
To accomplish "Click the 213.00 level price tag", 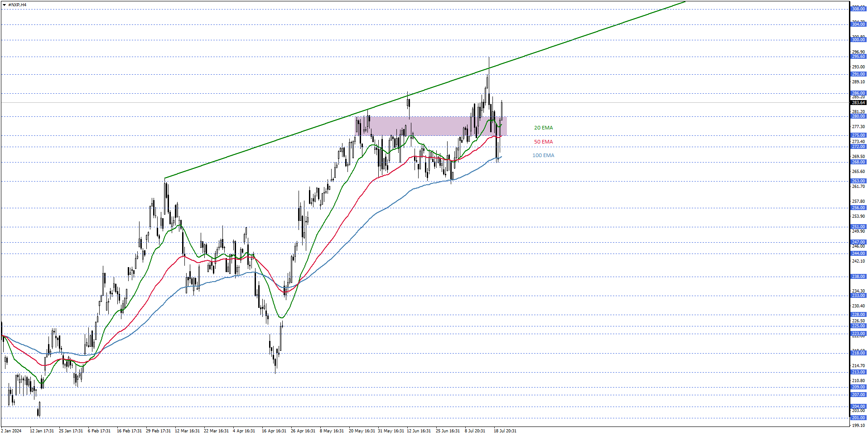I will [858, 372].
